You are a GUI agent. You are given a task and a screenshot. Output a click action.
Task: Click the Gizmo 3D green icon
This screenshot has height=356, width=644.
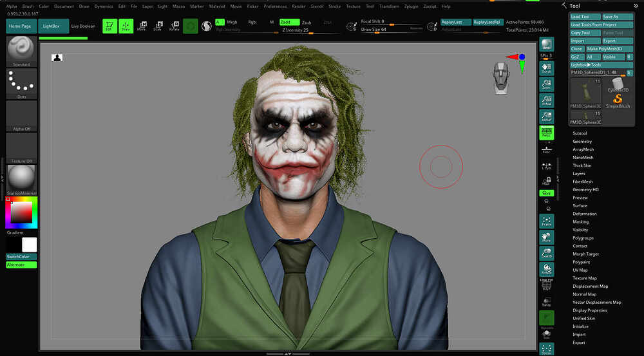190,26
